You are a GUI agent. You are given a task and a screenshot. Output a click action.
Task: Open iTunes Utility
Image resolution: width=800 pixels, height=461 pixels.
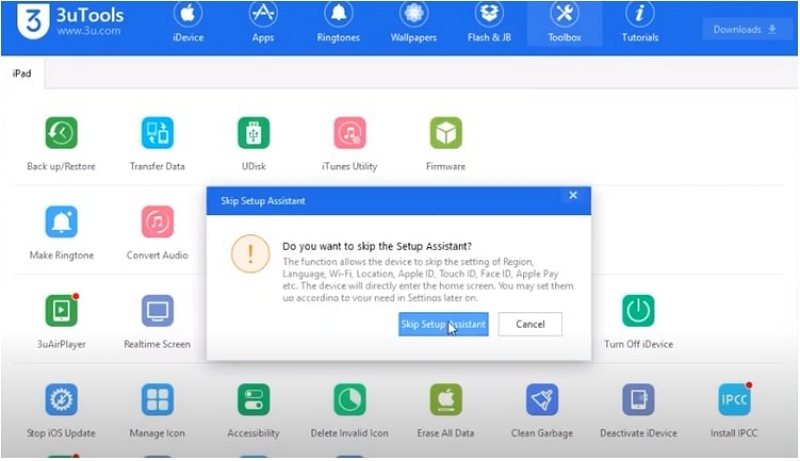(349, 133)
